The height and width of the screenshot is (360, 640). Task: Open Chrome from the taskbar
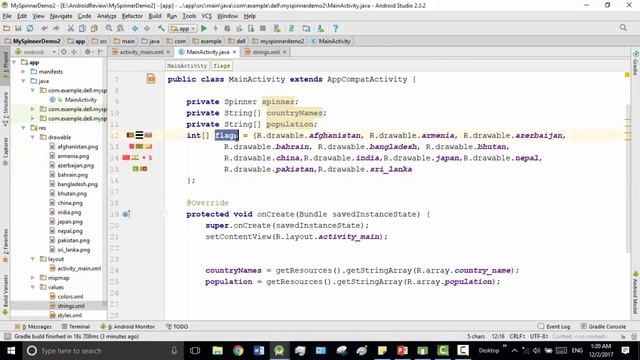(238, 351)
